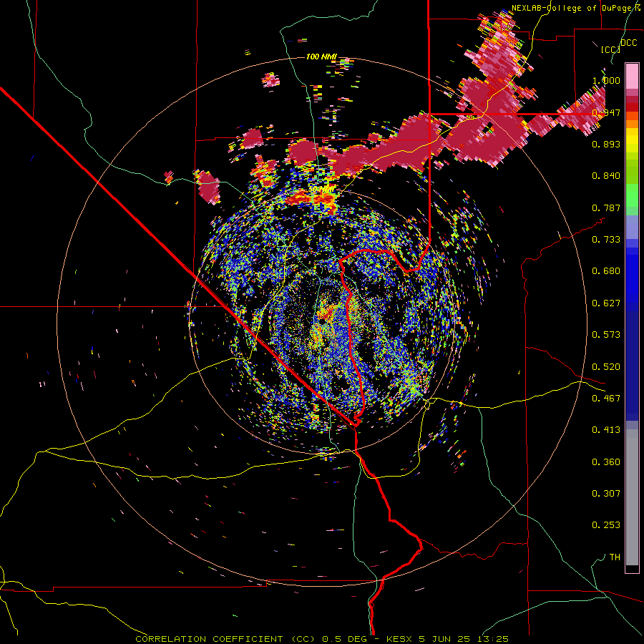Click the Correlation Coefficient KESX caption text
644x644 pixels.
pyautogui.click(x=322, y=639)
